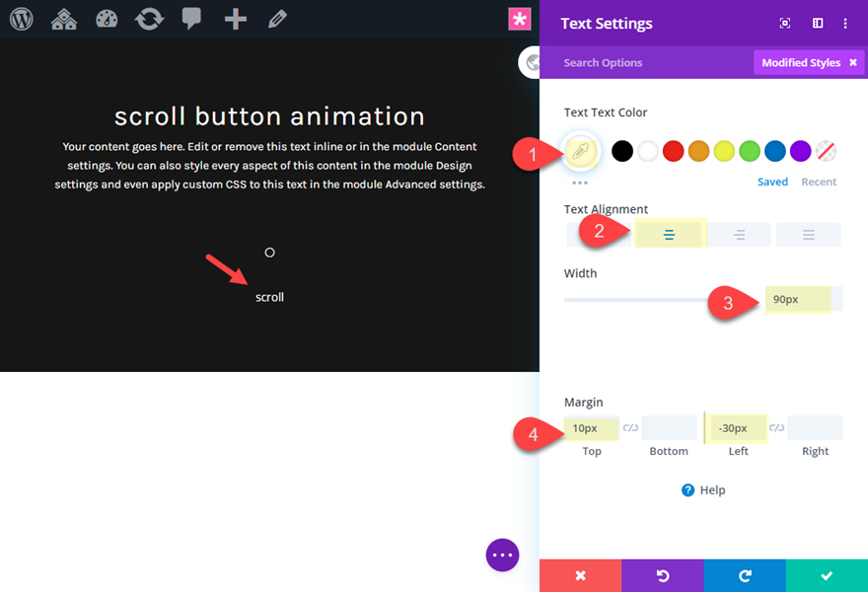Expand Text Settings to fullscreen view
Screen dimensions: 868x592
click(784, 23)
